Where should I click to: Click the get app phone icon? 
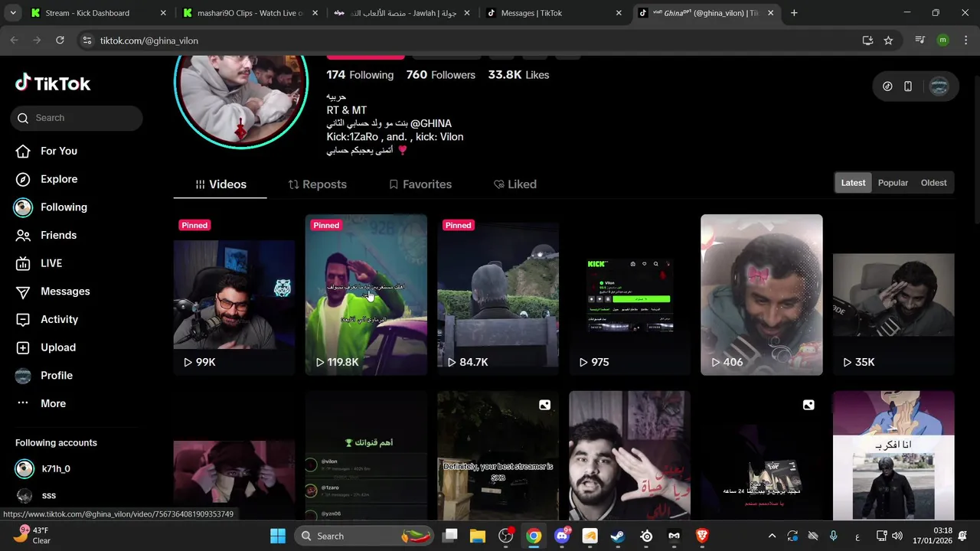pos(908,86)
